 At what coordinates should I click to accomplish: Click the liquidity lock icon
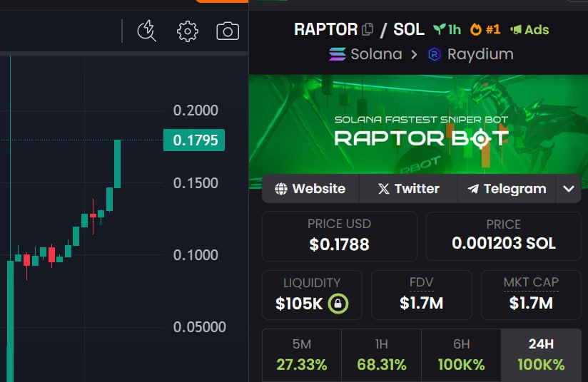coord(338,304)
